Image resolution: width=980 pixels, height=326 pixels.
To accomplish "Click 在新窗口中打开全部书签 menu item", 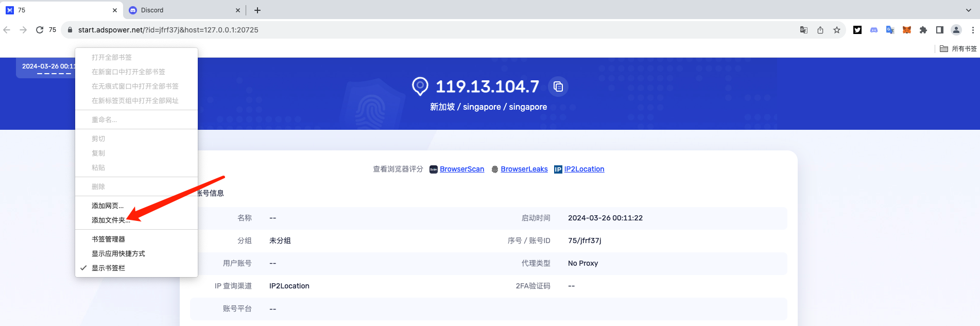I will coord(136,72).
